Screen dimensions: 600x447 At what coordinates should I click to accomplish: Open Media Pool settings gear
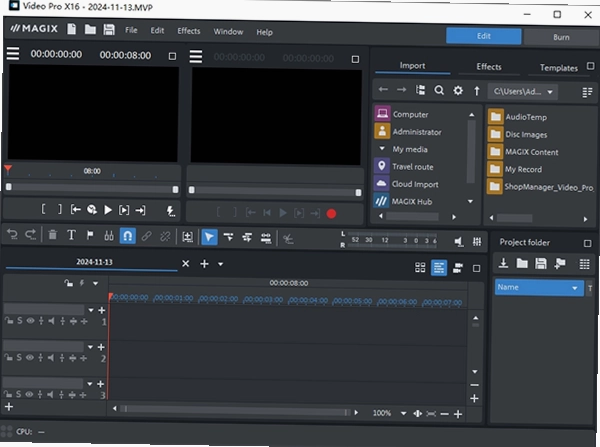[x=458, y=91]
